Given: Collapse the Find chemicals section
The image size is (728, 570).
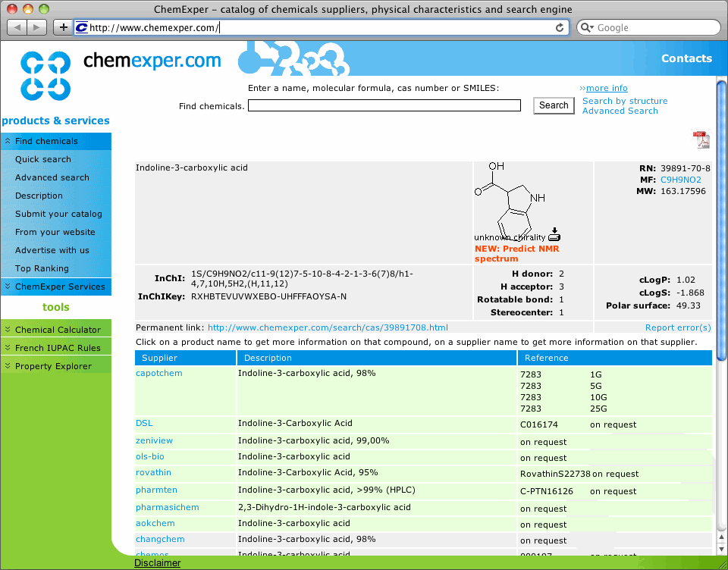Looking at the screenshot, I should coord(46,141).
